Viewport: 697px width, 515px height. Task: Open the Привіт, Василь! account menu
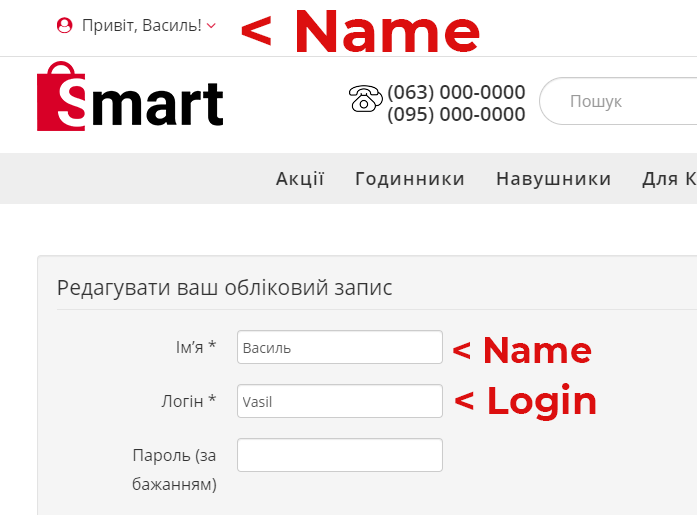click(142, 25)
